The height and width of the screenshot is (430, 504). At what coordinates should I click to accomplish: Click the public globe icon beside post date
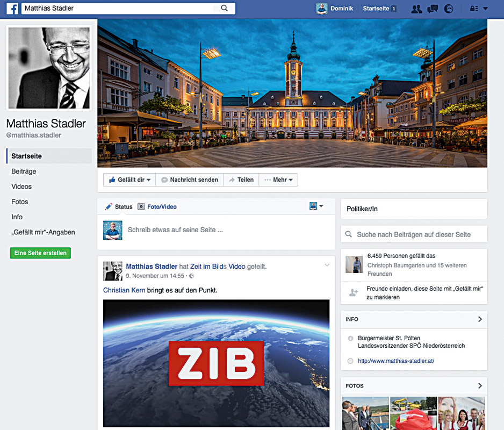coord(192,276)
